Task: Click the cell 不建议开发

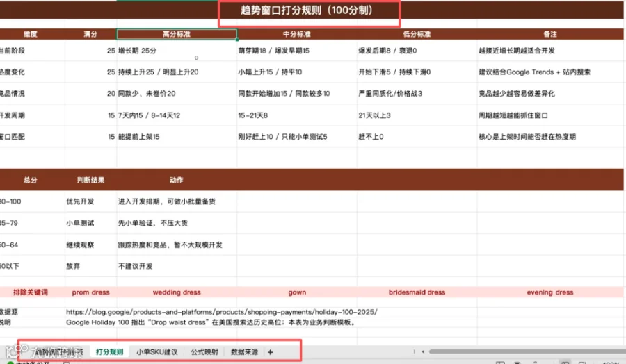Action: (x=177, y=266)
